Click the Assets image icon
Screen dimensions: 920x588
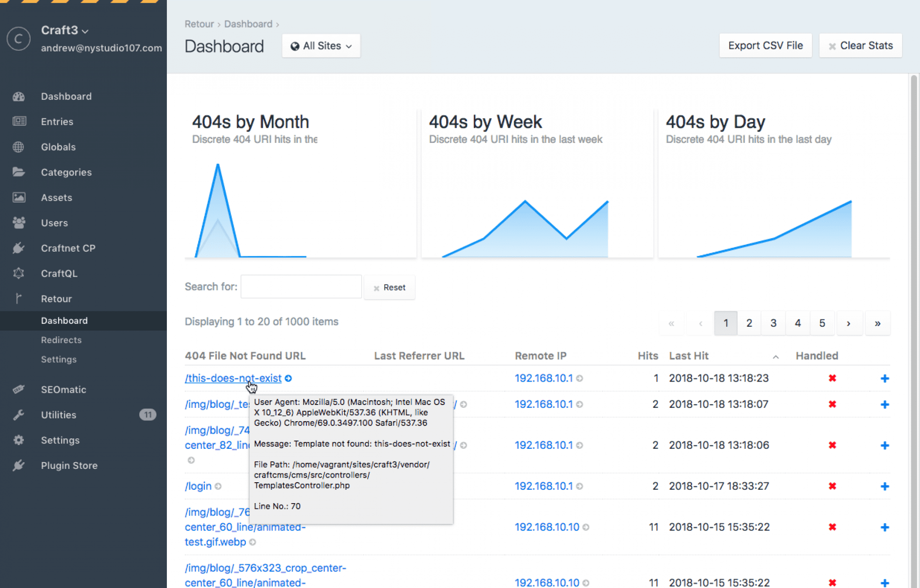pos(19,197)
